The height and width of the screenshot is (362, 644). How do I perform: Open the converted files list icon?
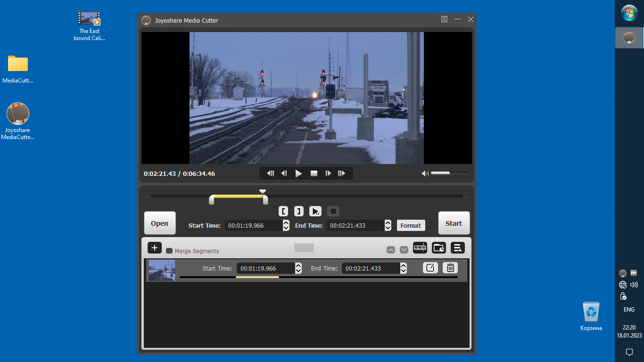tap(457, 247)
